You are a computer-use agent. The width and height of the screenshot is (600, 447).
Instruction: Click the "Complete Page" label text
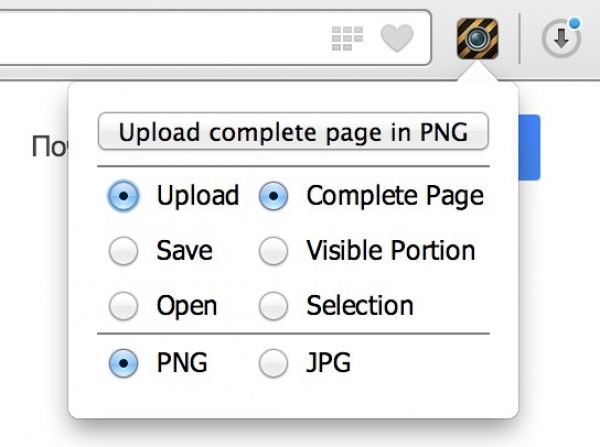(394, 196)
